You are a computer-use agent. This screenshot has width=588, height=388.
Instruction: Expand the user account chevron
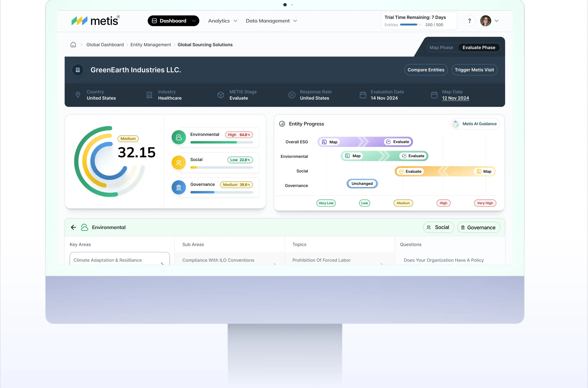[x=496, y=21]
